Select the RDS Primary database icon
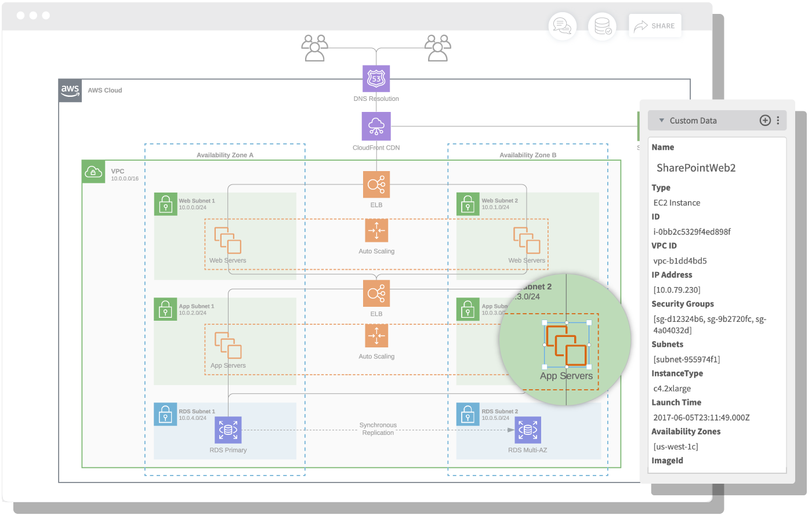 coord(228,430)
